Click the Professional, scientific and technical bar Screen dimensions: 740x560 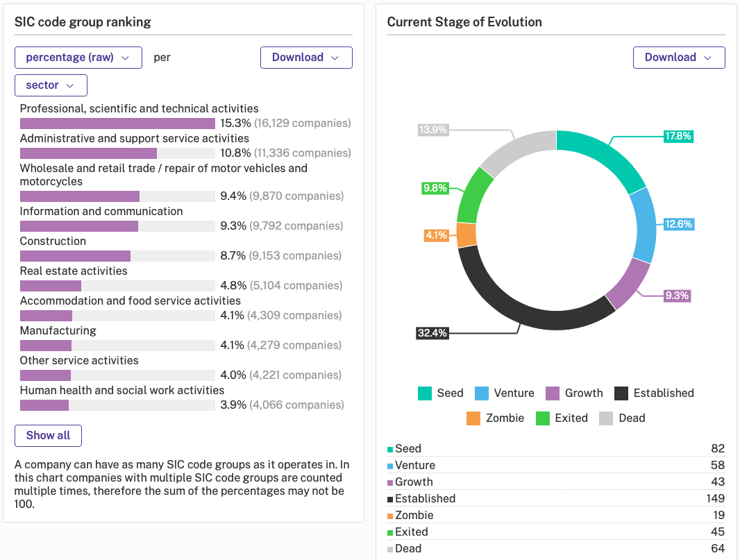pyautogui.click(x=117, y=124)
